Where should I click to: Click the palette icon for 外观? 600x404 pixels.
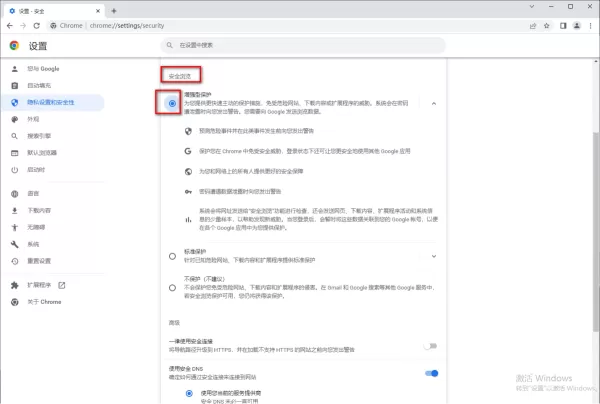(15, 119)
